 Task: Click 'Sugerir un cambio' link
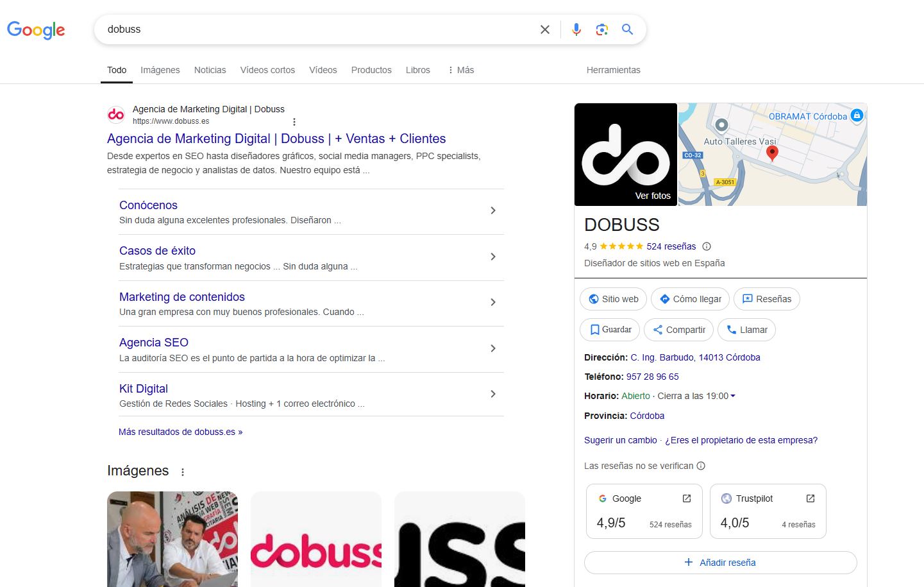pyautogui.click(x=620, y=440)
